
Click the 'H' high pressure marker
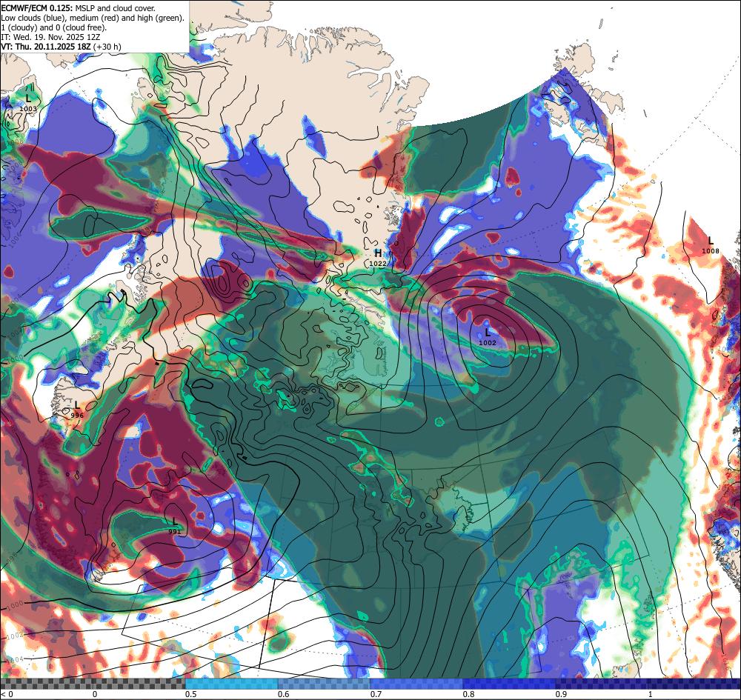[378, 253]
